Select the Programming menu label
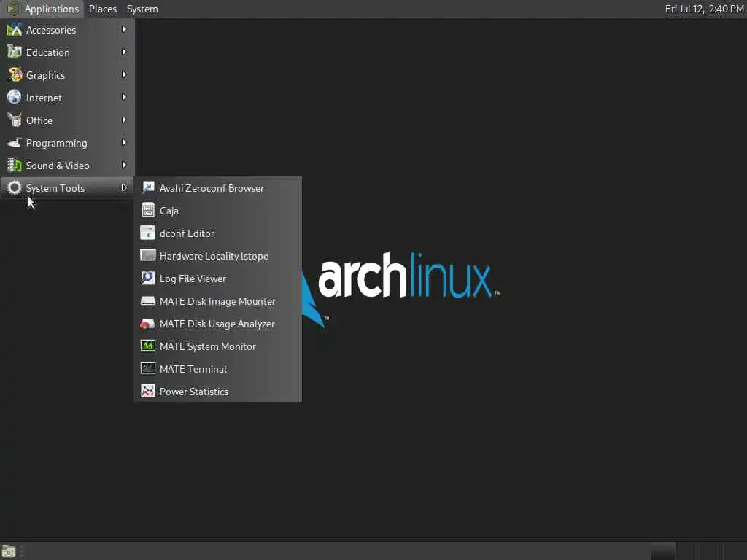This screenshot has height=560, width=747. click(57, 144)
